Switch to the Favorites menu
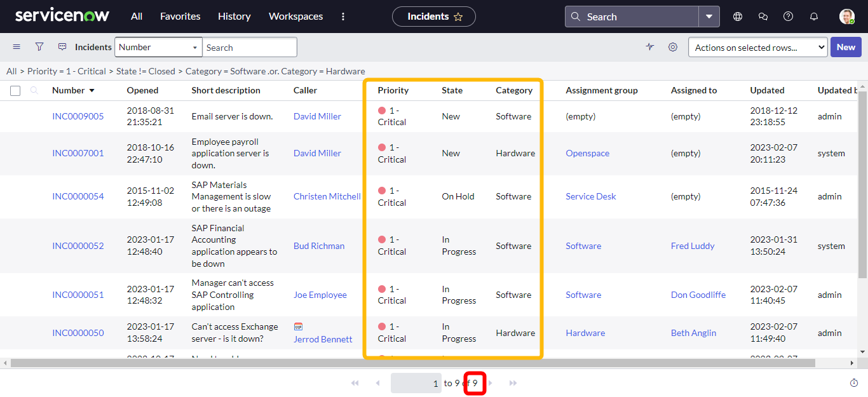Viewport: 868px width, 397px height. tap(180, 16)
